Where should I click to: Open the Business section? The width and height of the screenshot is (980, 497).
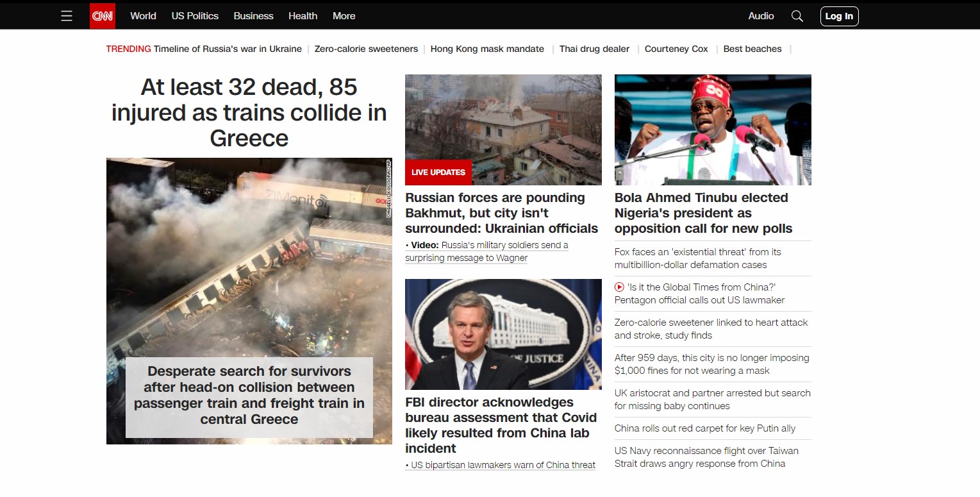(x=253, y=16)
